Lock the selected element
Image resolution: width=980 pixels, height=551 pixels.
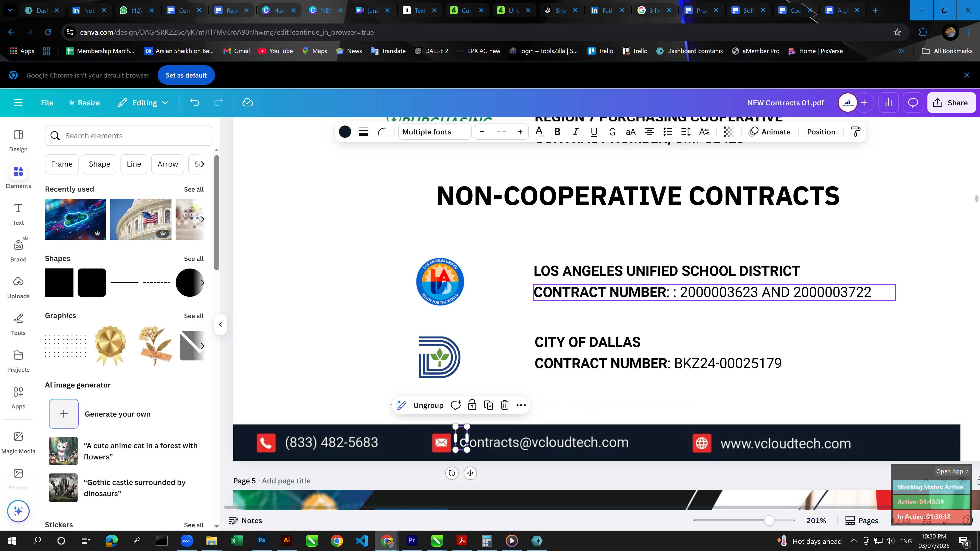click(x=472, y=405)
